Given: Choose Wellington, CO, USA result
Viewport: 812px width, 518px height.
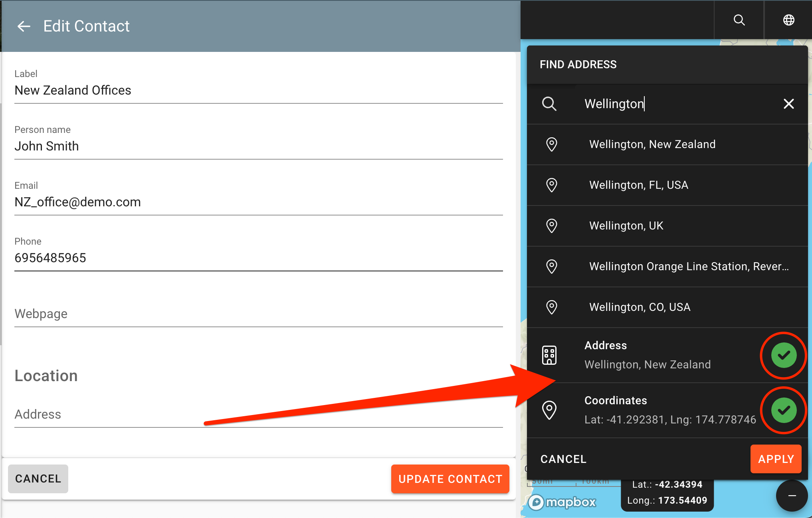Looking at the screenshot, I should (640, 307).
